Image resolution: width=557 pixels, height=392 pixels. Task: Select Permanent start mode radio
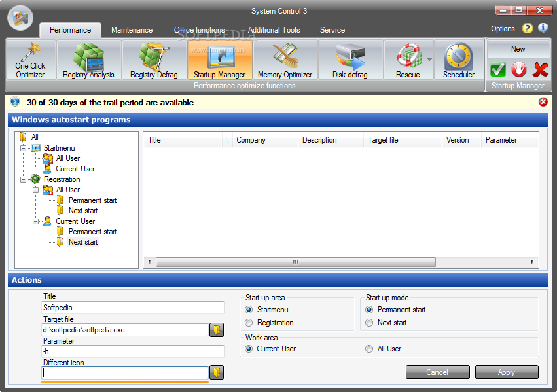click(x=369, y=310)
